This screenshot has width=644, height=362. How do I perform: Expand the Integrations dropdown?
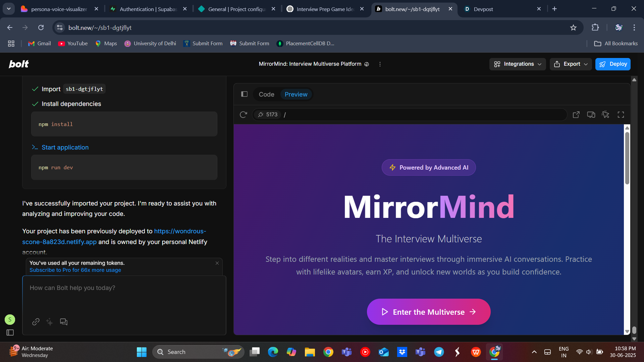[518, 64]
